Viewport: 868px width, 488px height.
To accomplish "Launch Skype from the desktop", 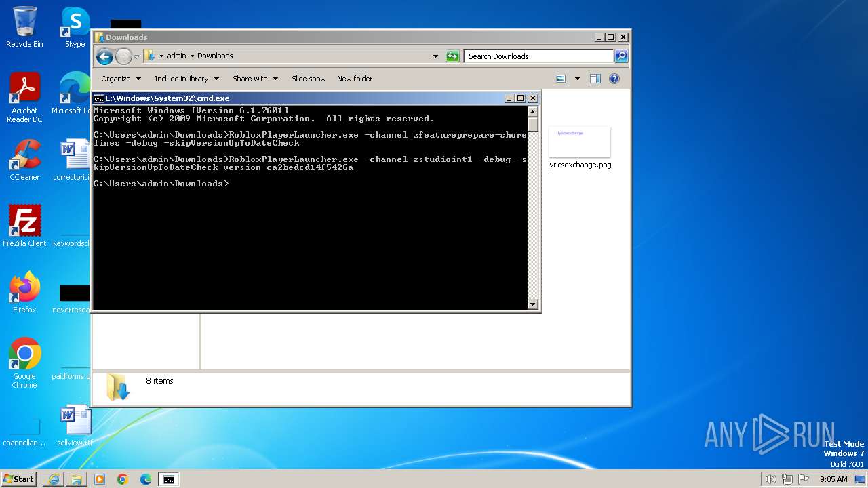I will pos(75,27).
